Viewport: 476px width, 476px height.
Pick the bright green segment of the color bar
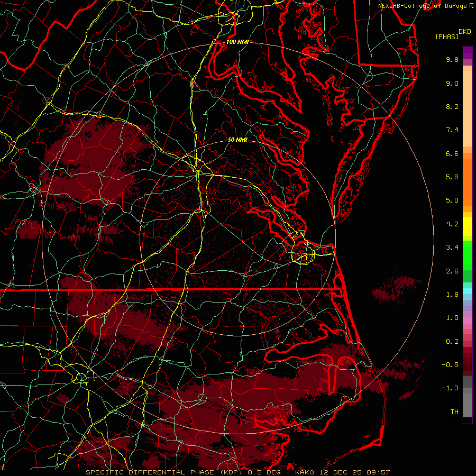pos(467,255)
